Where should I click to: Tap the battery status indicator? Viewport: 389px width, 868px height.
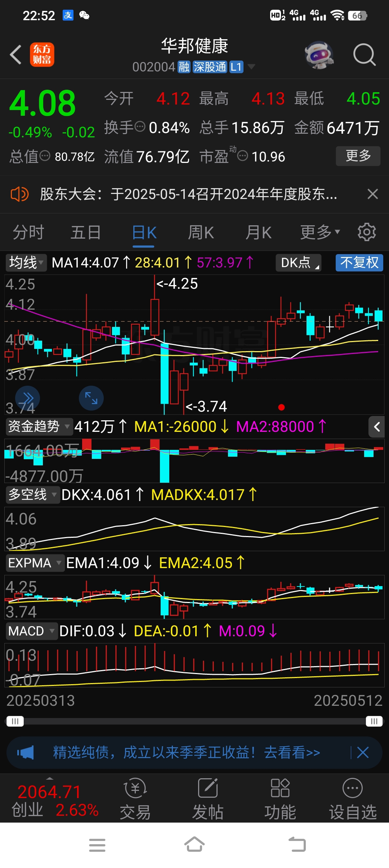358,15
